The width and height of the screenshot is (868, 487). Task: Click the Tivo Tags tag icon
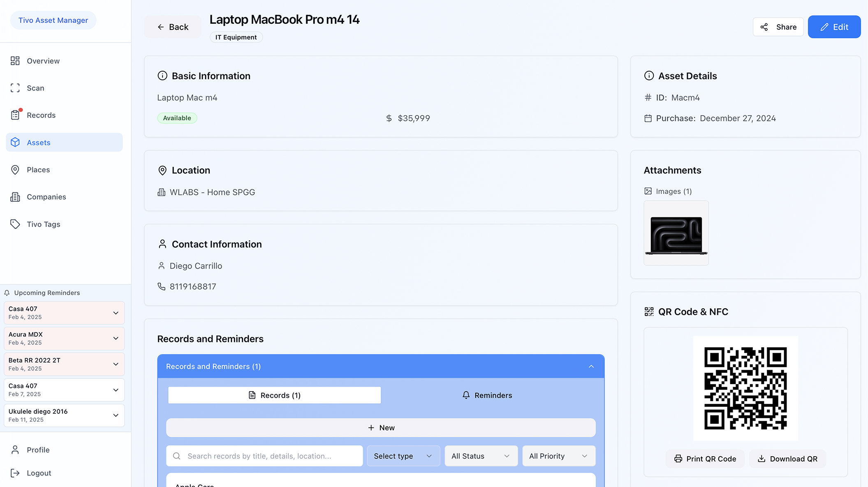coord(15,224)
